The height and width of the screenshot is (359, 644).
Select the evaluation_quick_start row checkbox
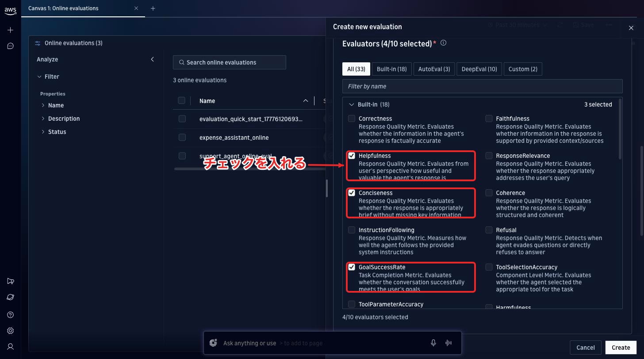[182, 119]
